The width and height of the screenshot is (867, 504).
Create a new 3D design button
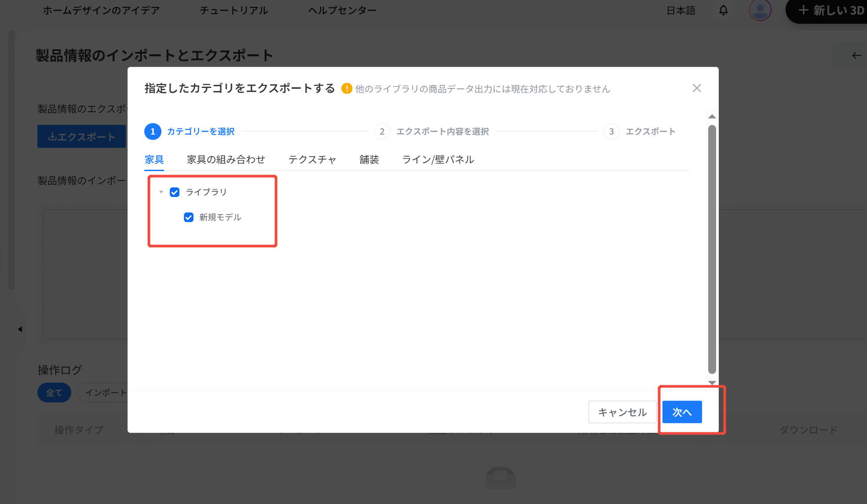click(x=826, y=11)
